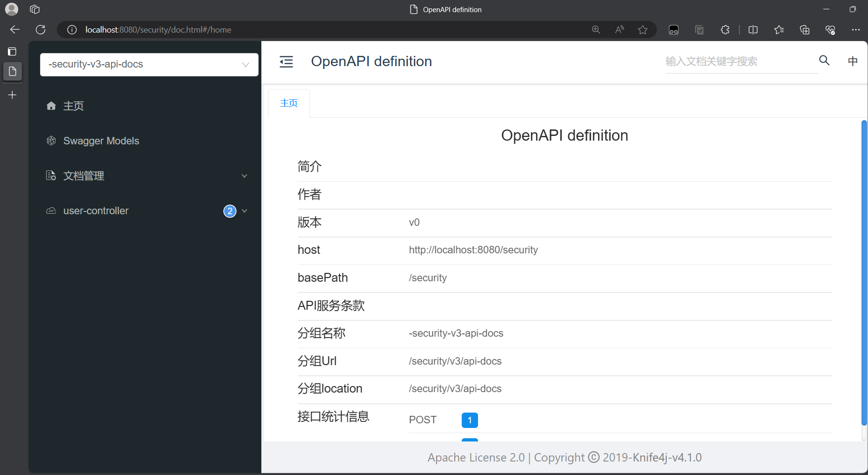
Task: Click the document keyword search field
Action: click(x=741, y=61)
